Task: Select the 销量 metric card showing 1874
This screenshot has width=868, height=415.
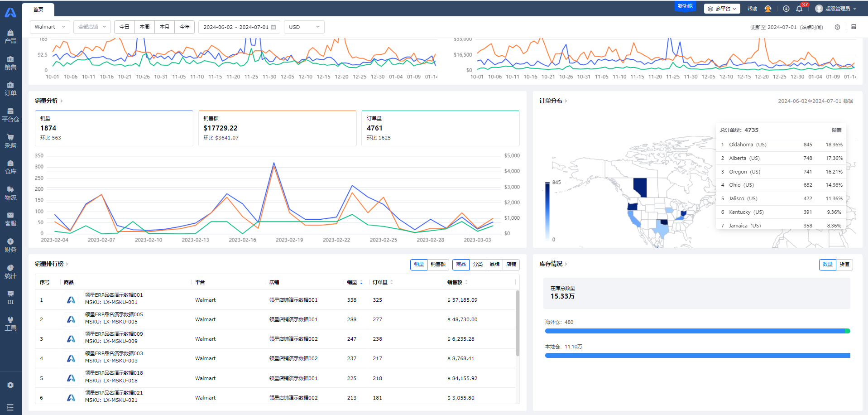Action: click(114, 128)
